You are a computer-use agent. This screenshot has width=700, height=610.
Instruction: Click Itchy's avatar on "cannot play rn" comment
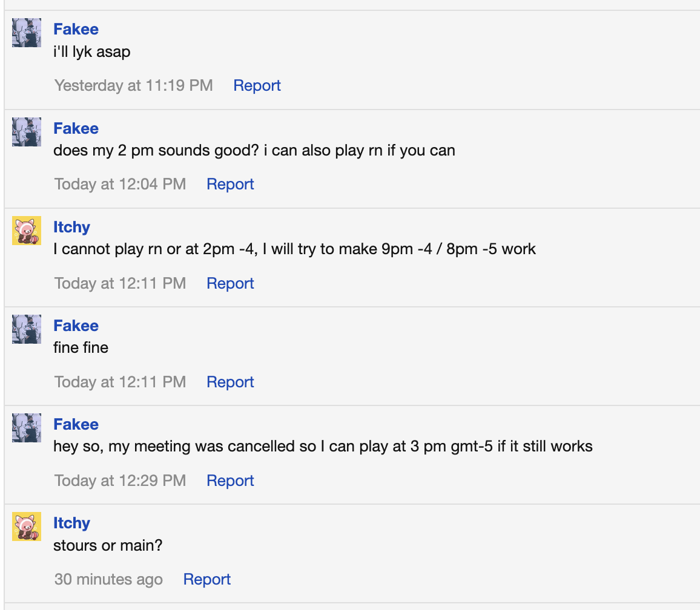click(x=27, y=231)
